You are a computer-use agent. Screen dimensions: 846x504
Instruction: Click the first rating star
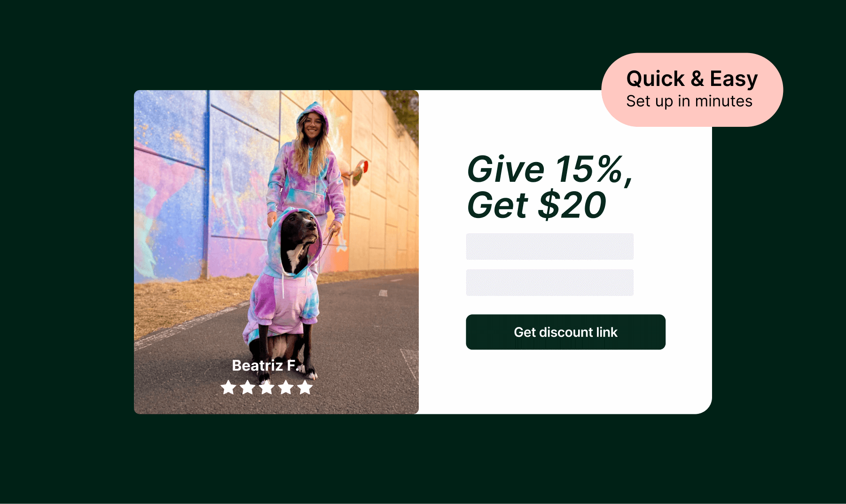tap(228, 388)
